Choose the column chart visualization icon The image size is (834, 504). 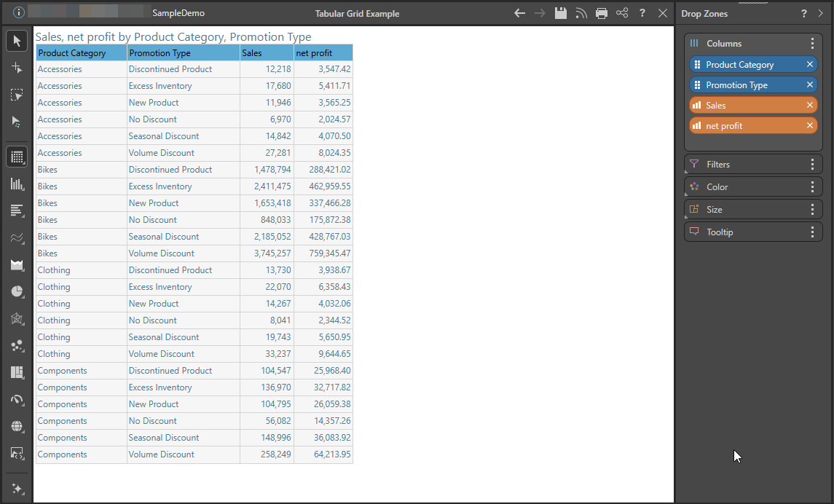click(x=17, y=184)
